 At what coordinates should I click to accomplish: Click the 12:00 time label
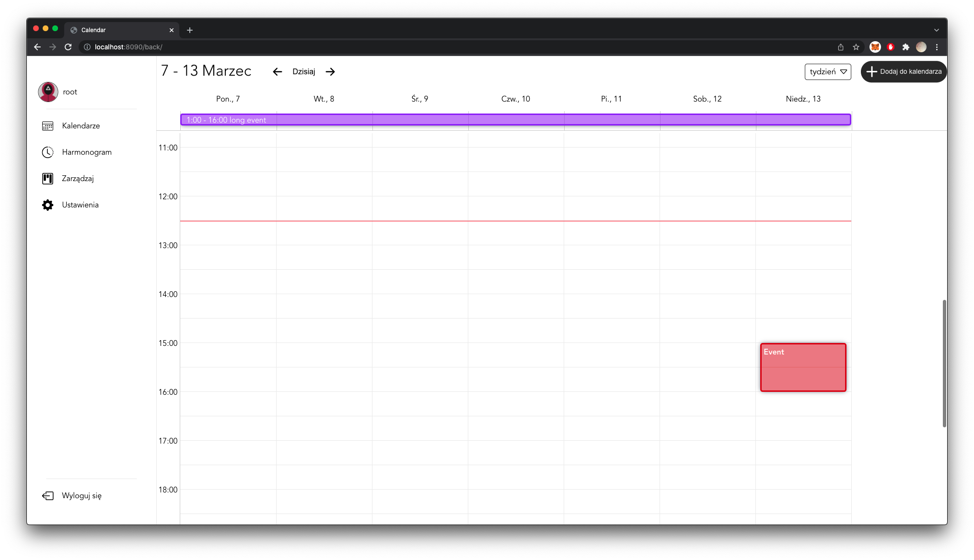pyautogui.click(x=168, y=197)
